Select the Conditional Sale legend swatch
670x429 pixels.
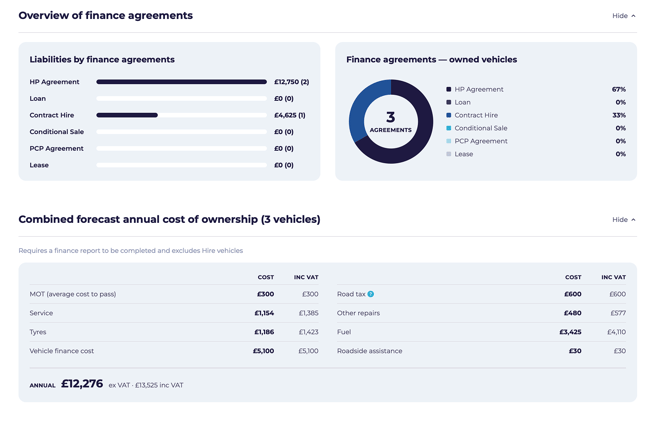click(449, 128)
